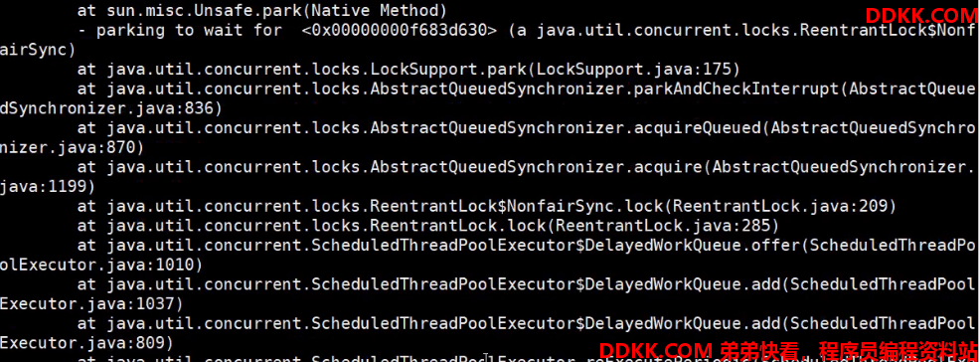
Task: Click the sun.misc.Unsafe.park(Native Method) line
Action: click(261, 10)
